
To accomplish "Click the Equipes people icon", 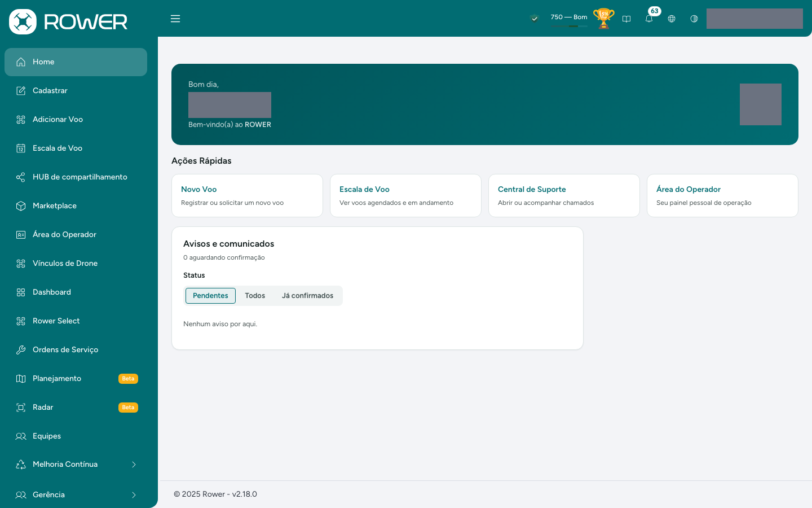I will (x=21, y=436).
